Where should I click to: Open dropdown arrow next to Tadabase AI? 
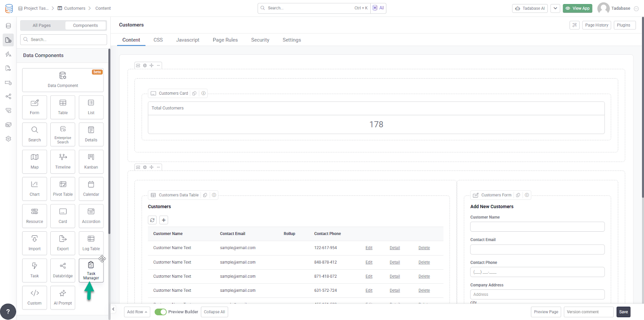pos(555,8)
